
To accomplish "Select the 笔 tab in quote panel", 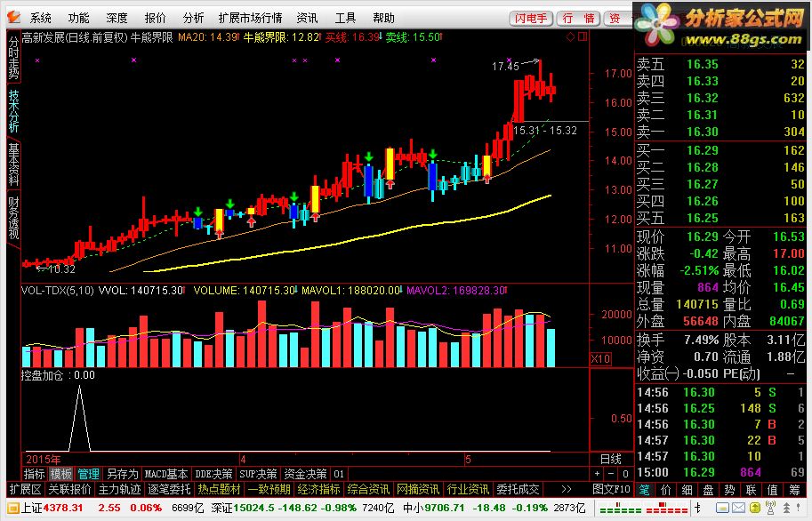I will click(644, 490).
